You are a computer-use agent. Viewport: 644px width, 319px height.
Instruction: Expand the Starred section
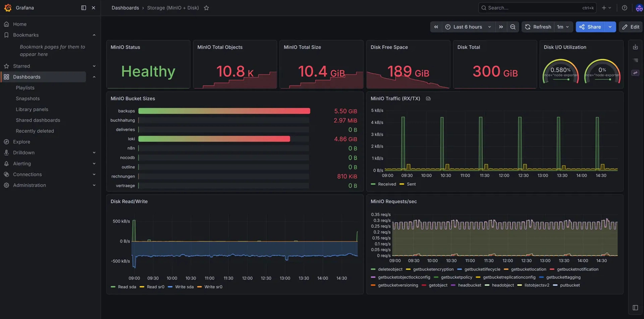point(94,66)
